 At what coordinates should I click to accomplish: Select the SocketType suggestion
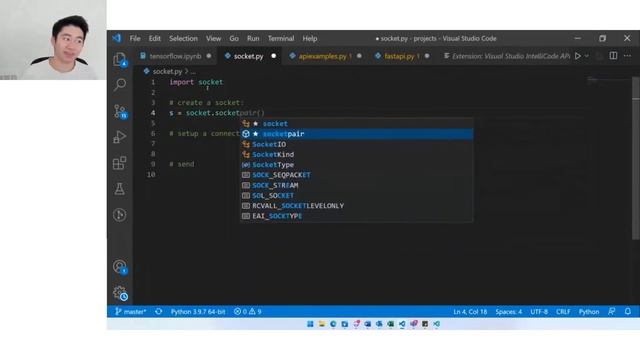pos(356,164)
